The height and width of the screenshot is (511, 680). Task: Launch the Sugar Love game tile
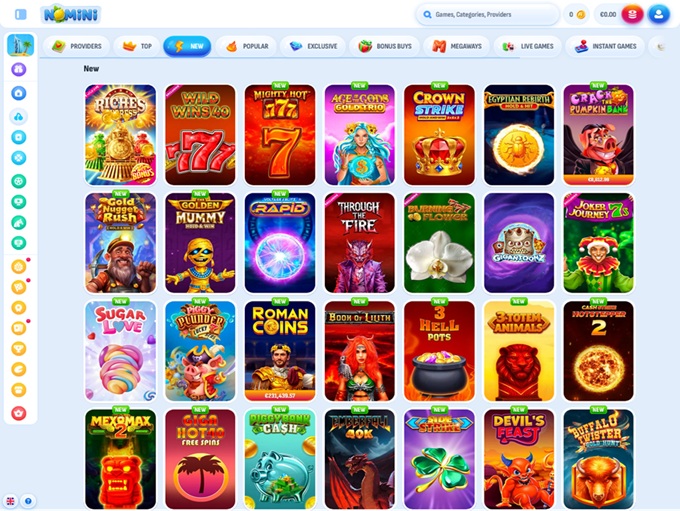pyautogui.click(x=121, y=351)
